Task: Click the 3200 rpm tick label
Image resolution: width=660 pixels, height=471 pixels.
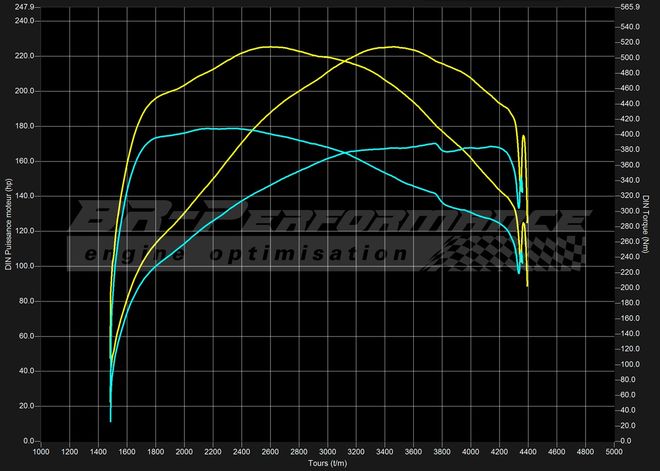Action: click(356, 452)
